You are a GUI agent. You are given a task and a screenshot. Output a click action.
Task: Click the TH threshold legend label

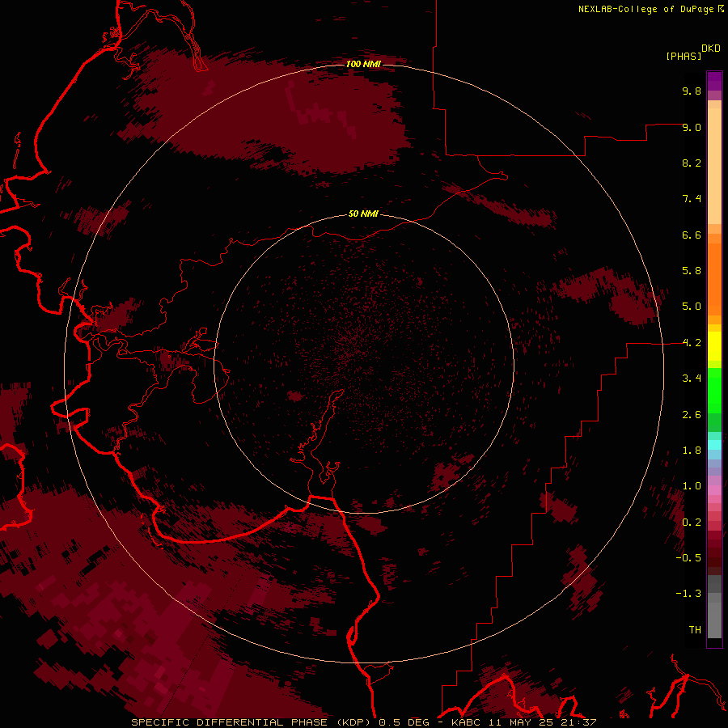(x=695, y=630)
